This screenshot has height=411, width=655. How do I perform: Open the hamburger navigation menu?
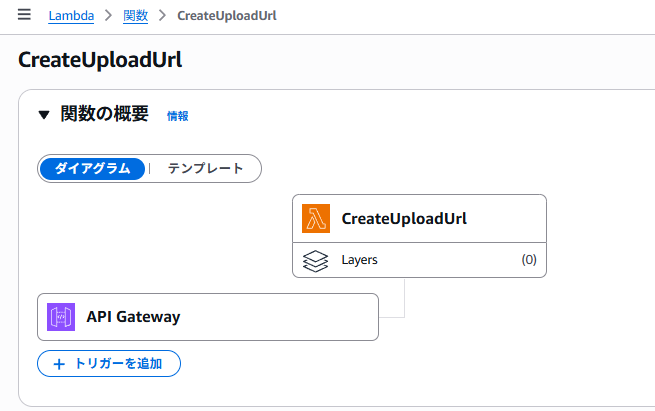[24, 15]
